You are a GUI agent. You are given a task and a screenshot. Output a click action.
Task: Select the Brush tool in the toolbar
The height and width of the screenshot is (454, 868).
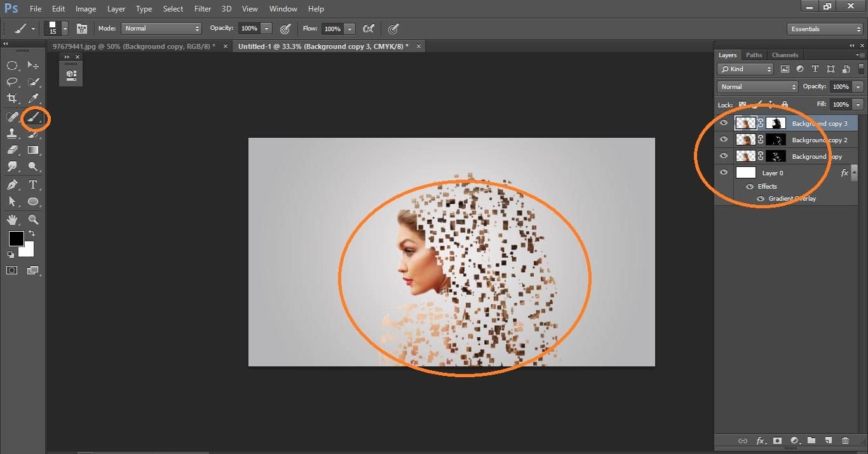(34, 118)
